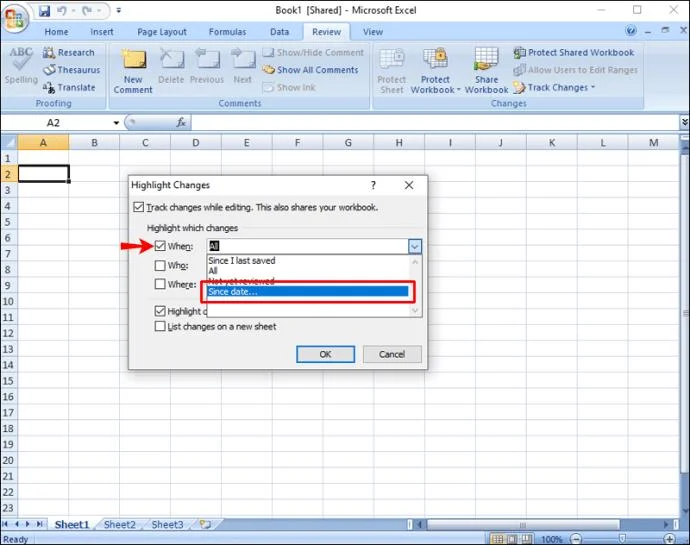
Task: Select Protect Sheet
Action: point(392,70)
